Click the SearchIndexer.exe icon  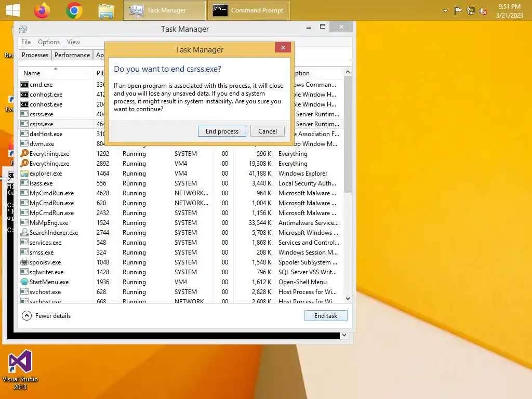point(24,232)
